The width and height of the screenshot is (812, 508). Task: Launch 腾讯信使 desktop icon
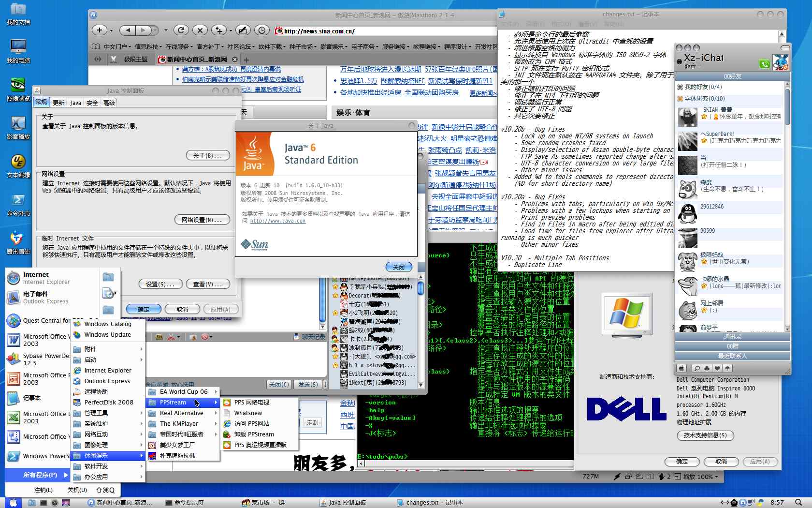[x=18, y=242]
